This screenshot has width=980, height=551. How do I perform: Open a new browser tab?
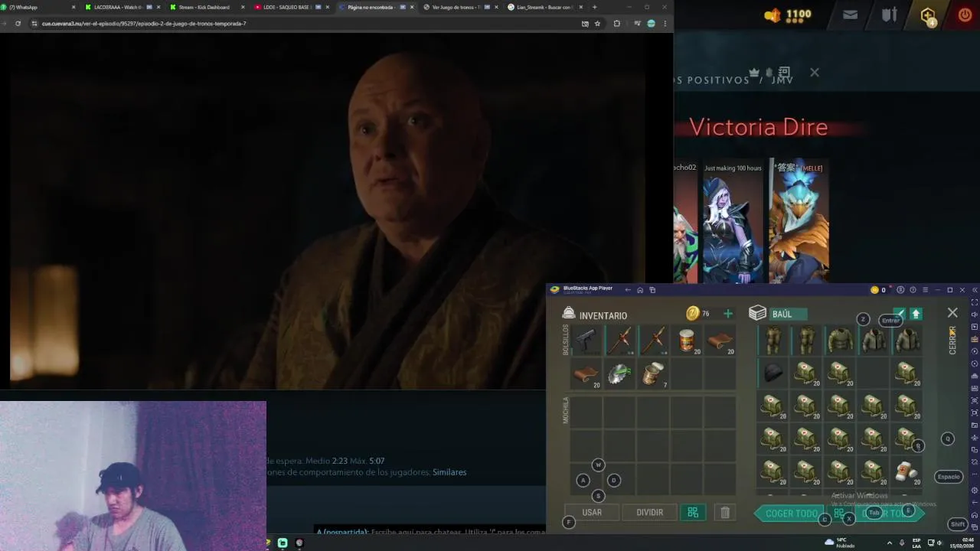click(x=594, y=7)
